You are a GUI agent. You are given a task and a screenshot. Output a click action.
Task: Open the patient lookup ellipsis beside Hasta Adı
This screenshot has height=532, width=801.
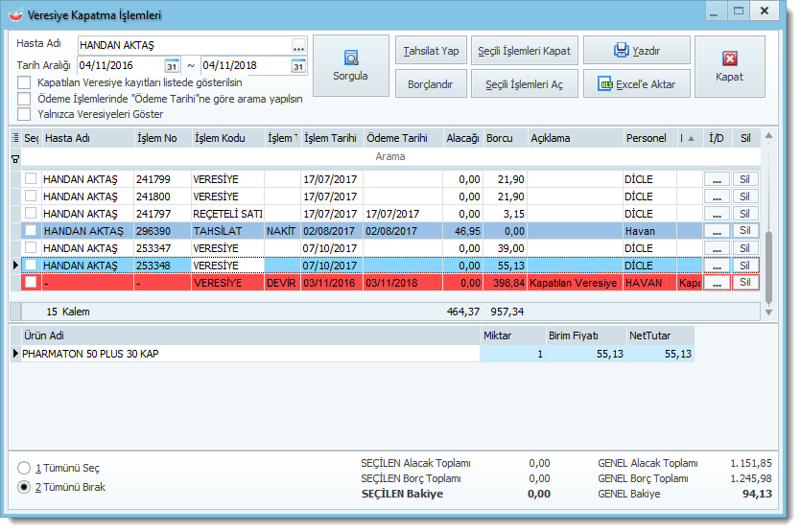(x=299, y=46)
